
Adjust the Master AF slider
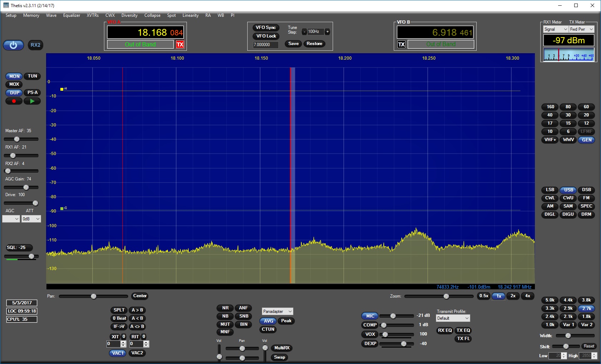tap(17, 139)
